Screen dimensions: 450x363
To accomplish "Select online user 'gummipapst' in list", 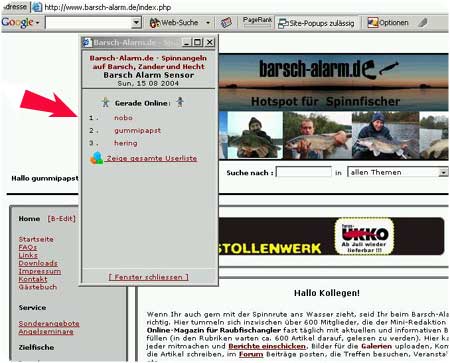I will click(137, 130).
